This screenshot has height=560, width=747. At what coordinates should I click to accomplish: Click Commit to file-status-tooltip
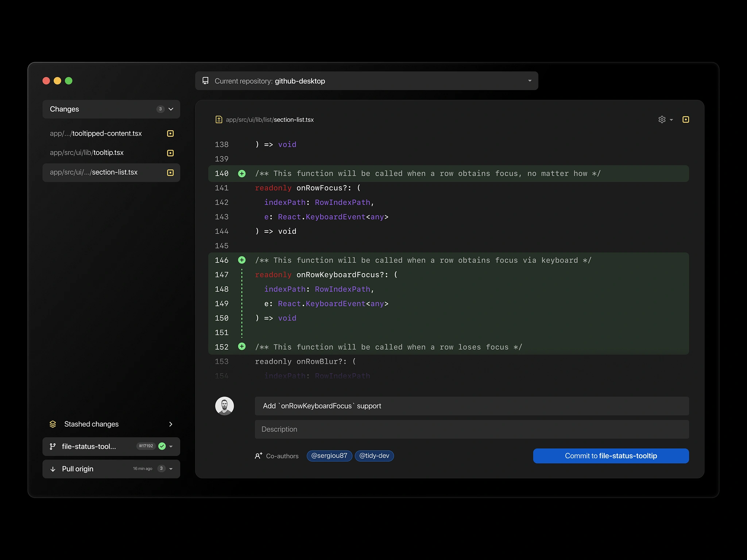tap(611, 456)
